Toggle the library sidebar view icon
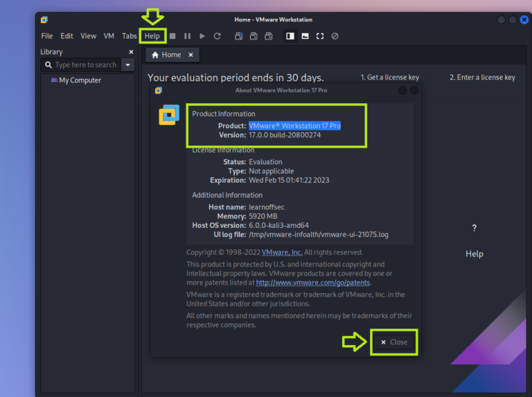 click(290, 36)
